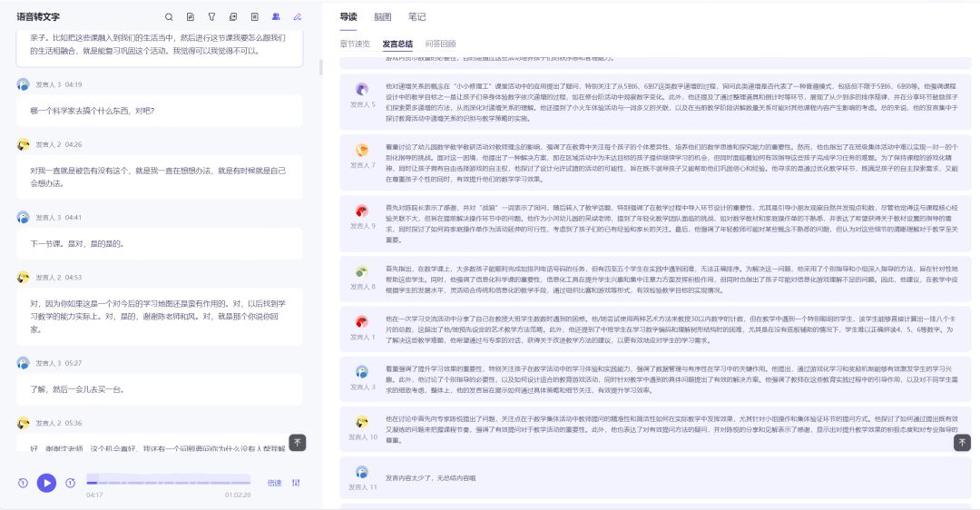Click timestamp 04:26 of 发言人 2
The width and height of the screenshot is (980, 510).
73,144
